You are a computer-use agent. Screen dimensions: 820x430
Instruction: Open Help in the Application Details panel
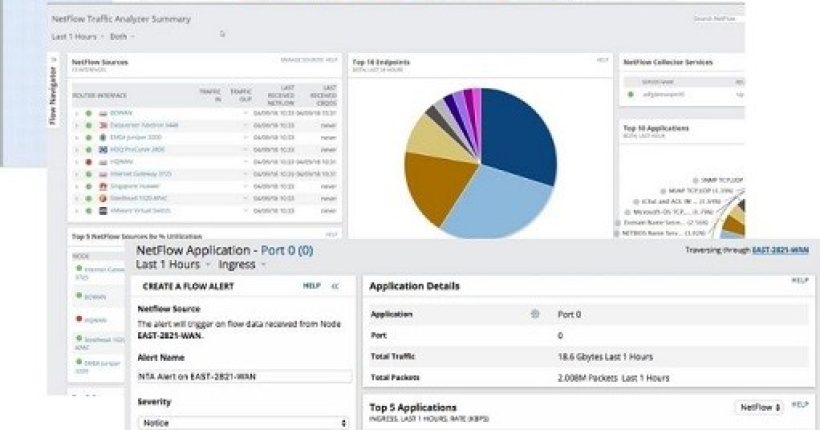point(800,280)
